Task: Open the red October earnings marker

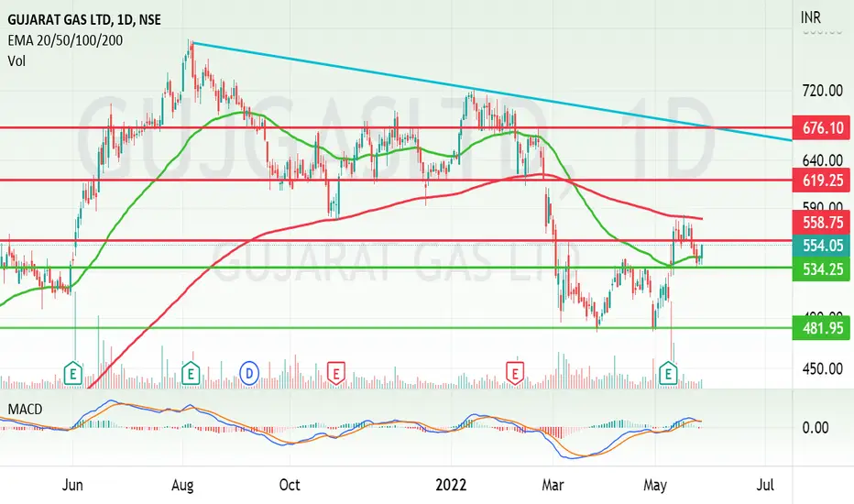Action: (336, 374)
